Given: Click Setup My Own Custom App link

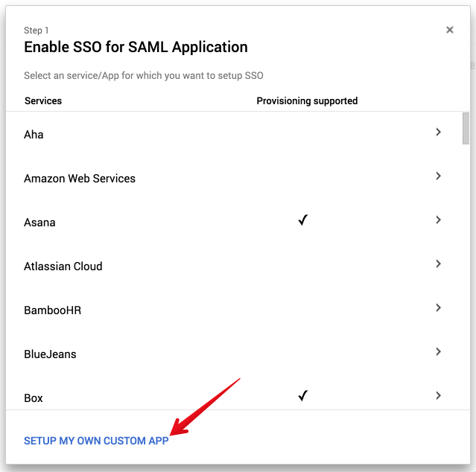Looking at the screenshot, I should pyautogui.click(x=96, y=441).
